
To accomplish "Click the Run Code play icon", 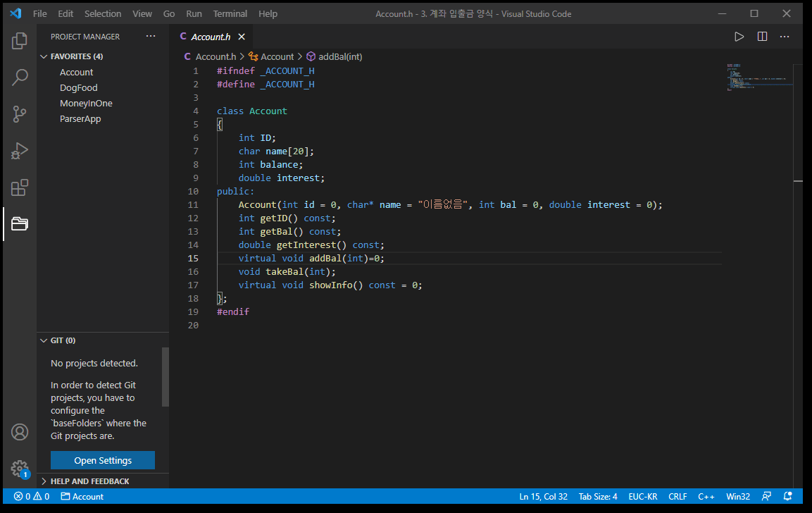I will coord(739,37).
